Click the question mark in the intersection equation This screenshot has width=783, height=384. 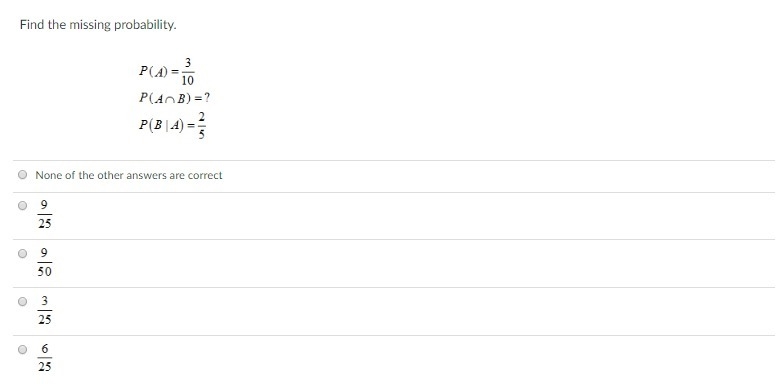[x=207, y=98]
